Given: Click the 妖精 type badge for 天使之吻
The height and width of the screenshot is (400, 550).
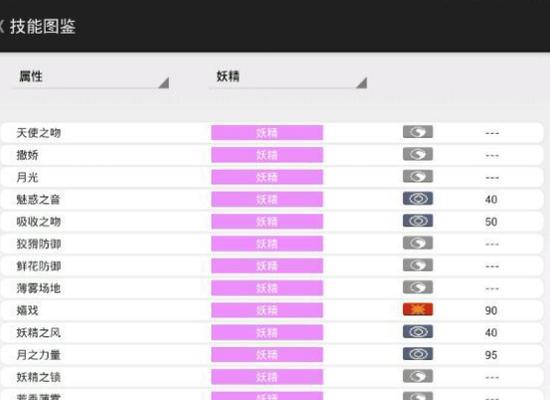Looking at the screenshot, I should (267, 133).
